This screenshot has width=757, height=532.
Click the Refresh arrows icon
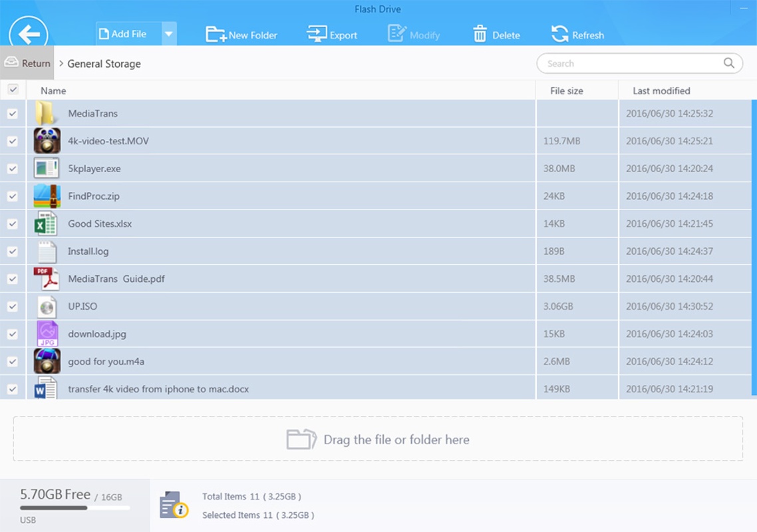[x=560, y=35]
